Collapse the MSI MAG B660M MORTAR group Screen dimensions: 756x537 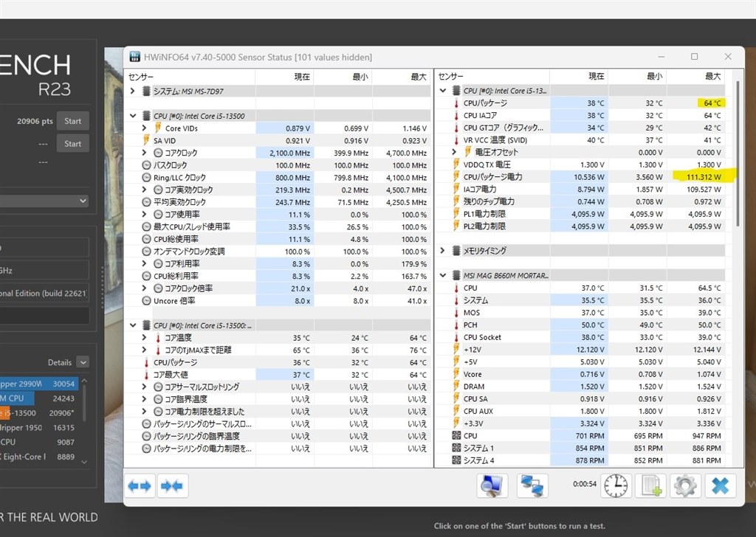point(443,275)
